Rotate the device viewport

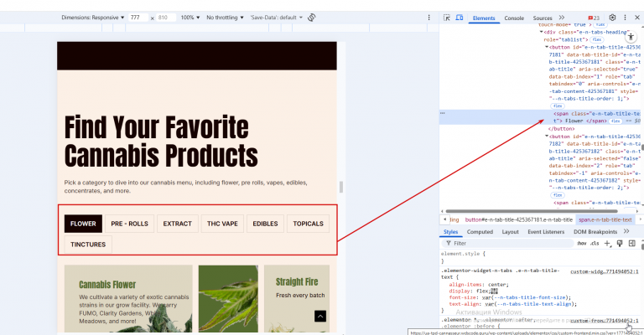[x=312, y=18]
